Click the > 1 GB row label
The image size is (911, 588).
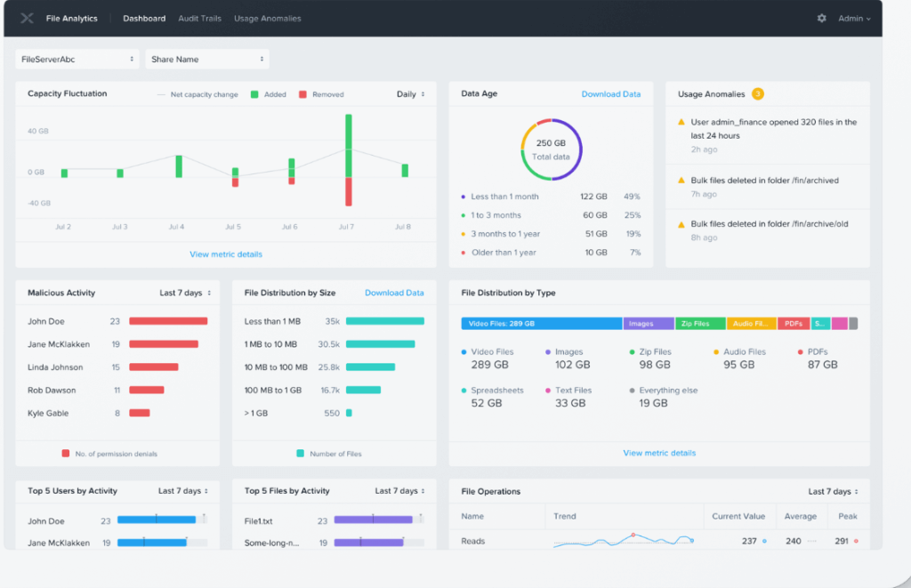[x=256, y=413]
